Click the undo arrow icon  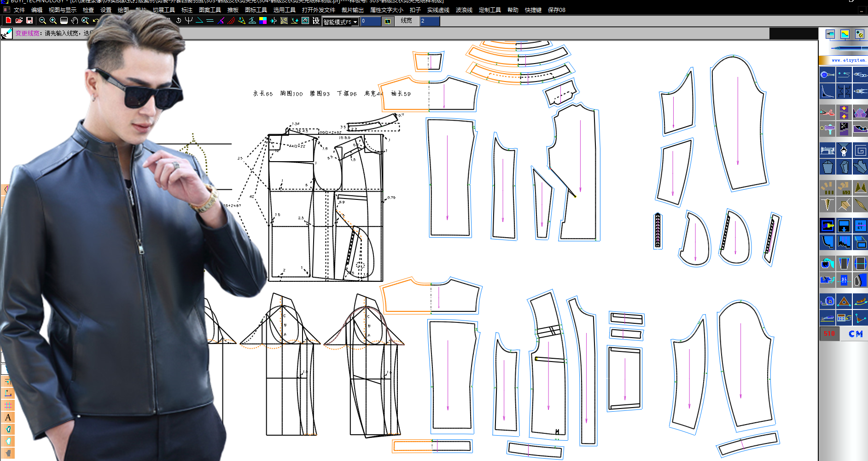click(x=95, y=20)
